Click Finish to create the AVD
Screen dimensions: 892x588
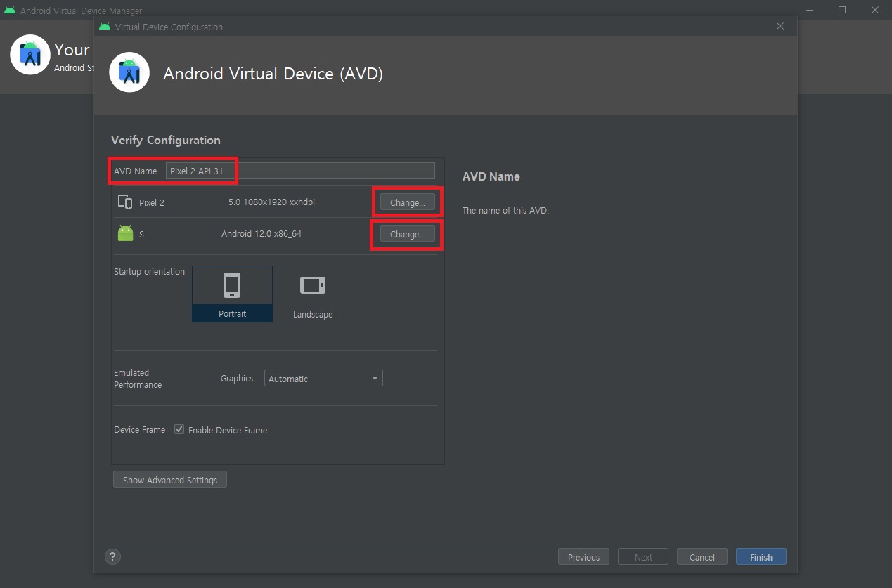coord(761,557)
